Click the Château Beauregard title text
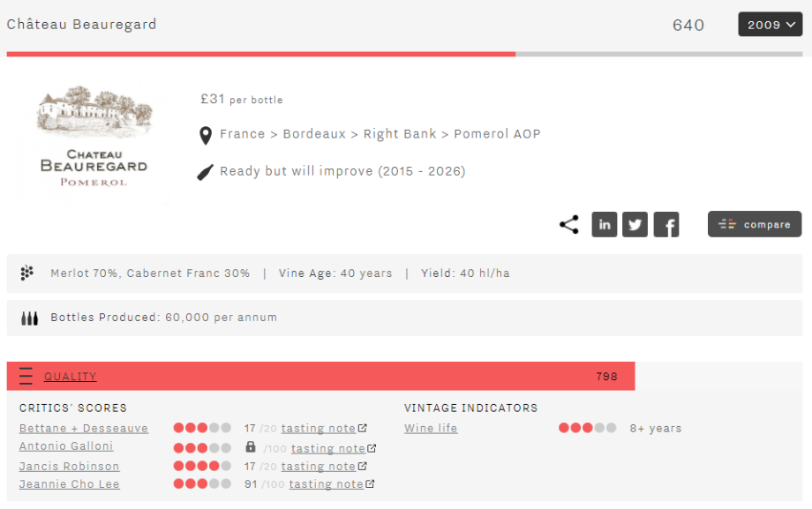 tap(81, 25)
